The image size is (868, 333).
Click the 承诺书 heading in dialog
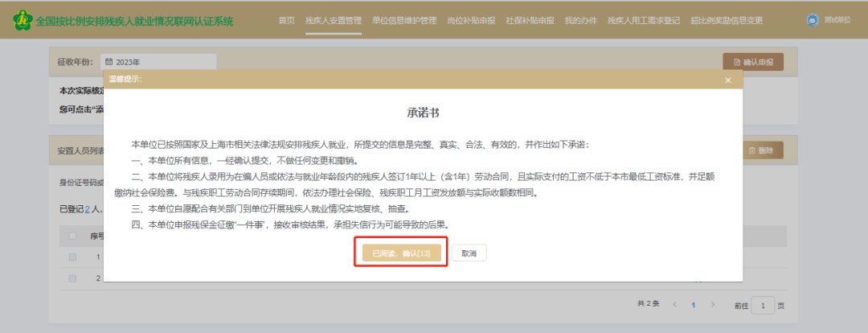click(x=423, y=113)
